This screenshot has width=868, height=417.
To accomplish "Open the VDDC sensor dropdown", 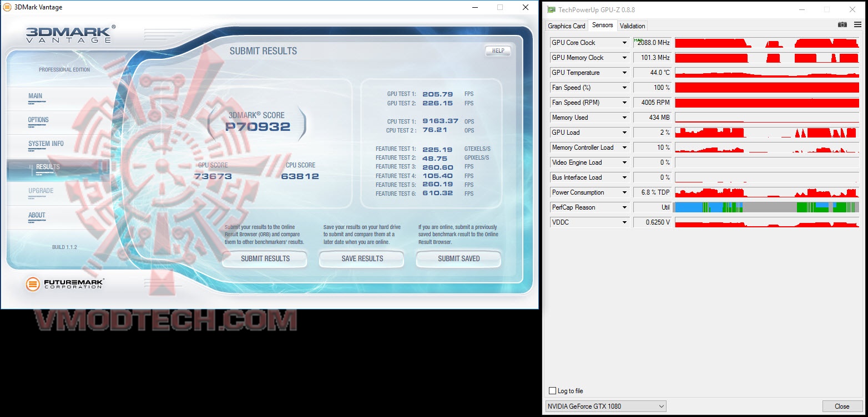I will [624, 222].
